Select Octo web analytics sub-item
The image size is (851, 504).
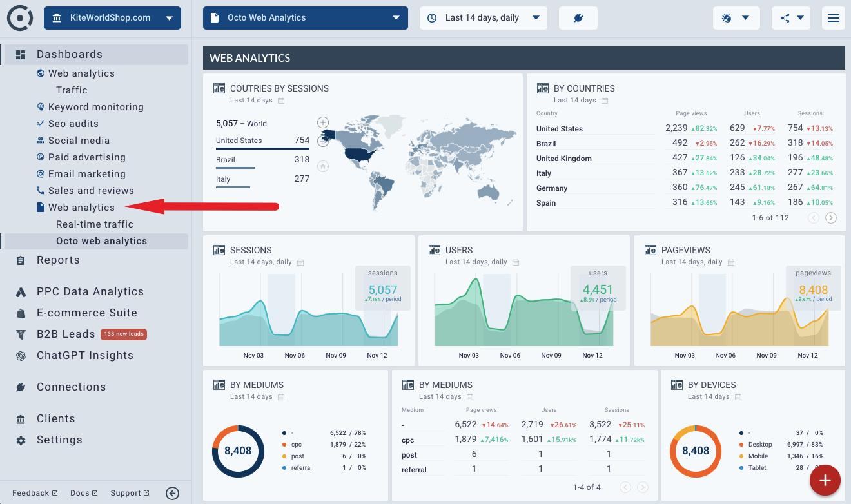pyautogui.click(x=97, y=241)
